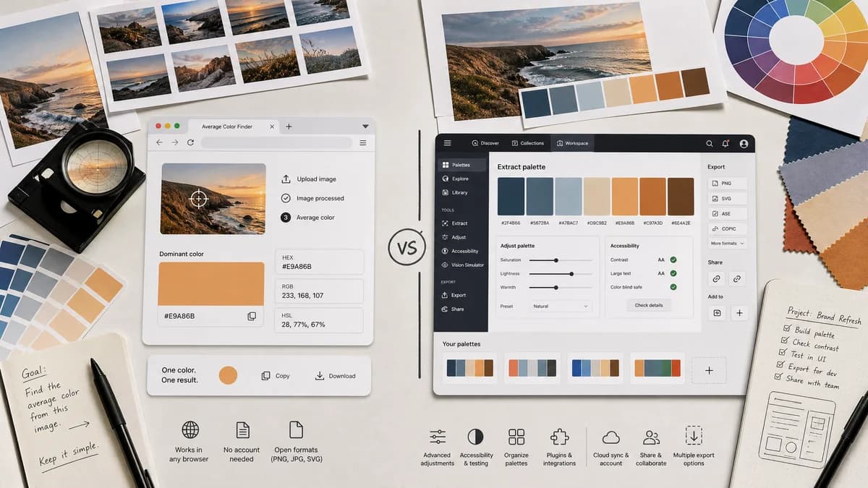Toggle the Large text AA green check
This screenshot has width=868, height=488.
coord(673,273)
